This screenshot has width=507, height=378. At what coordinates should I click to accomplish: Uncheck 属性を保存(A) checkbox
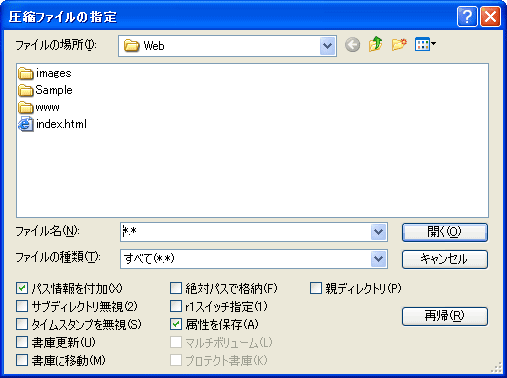point(176,324)
